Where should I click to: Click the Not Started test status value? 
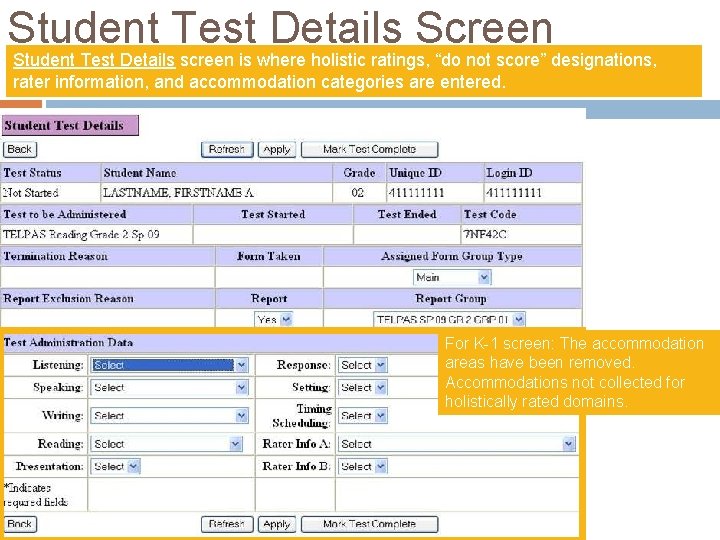click(x=31, y=192)
